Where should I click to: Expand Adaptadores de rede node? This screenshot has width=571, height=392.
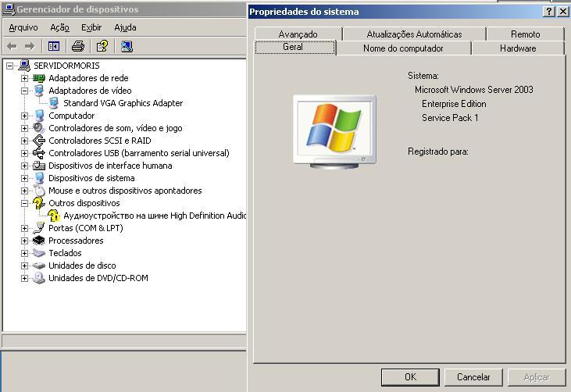click(x=24, y=78)
